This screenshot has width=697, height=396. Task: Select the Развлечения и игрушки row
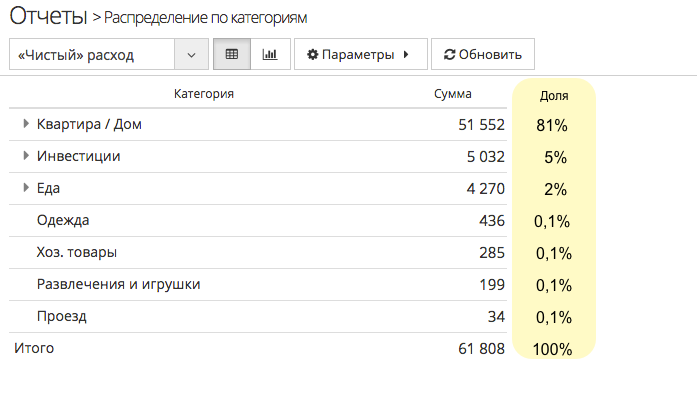258,284
